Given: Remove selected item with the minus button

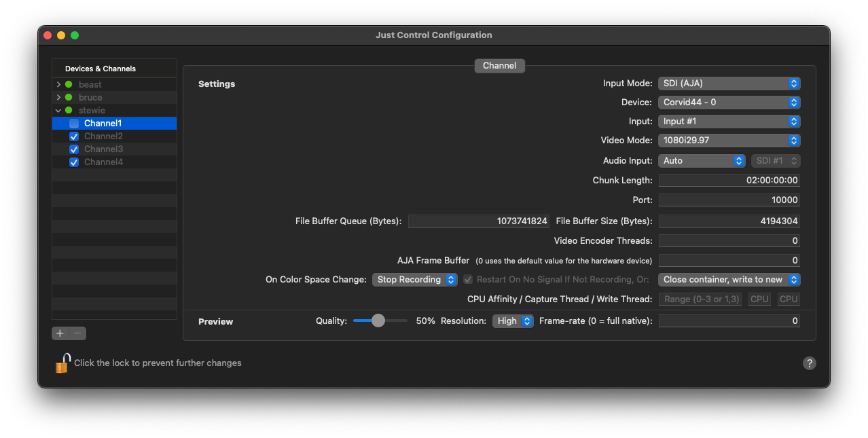Looking at the screenshot, I should point(77,333).
